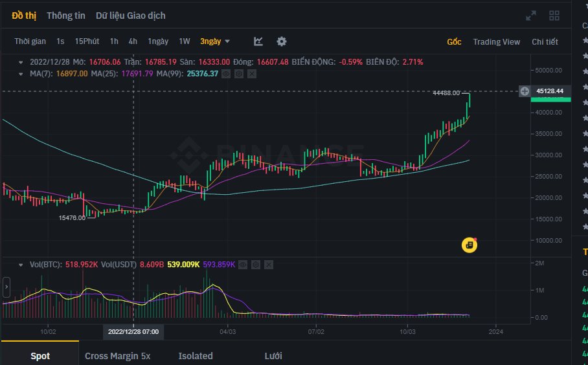588x365 pixels.
Task: Switch to Trading View chart mode
Action: pos(496,41)
